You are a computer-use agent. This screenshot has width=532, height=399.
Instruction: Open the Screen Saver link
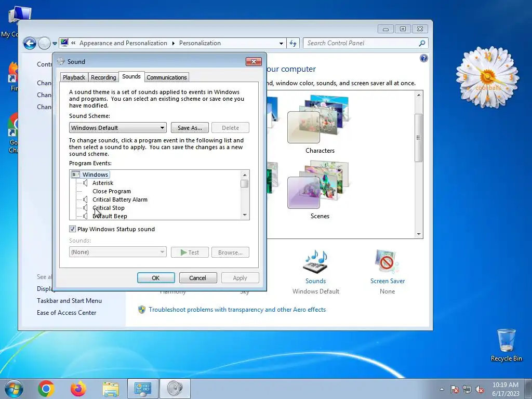[388, 281]
